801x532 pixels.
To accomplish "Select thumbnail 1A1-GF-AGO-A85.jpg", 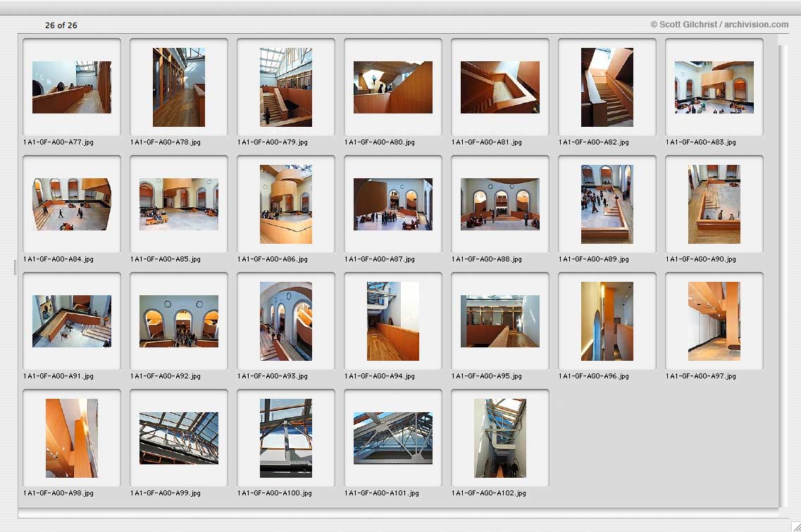I will (179, 204).
